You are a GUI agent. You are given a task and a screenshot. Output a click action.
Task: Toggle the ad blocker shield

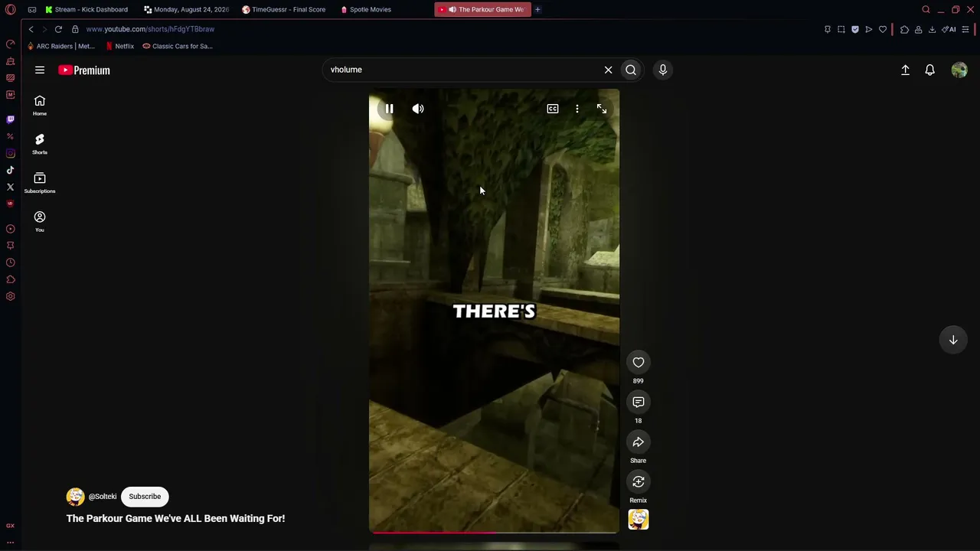[855, 29]
